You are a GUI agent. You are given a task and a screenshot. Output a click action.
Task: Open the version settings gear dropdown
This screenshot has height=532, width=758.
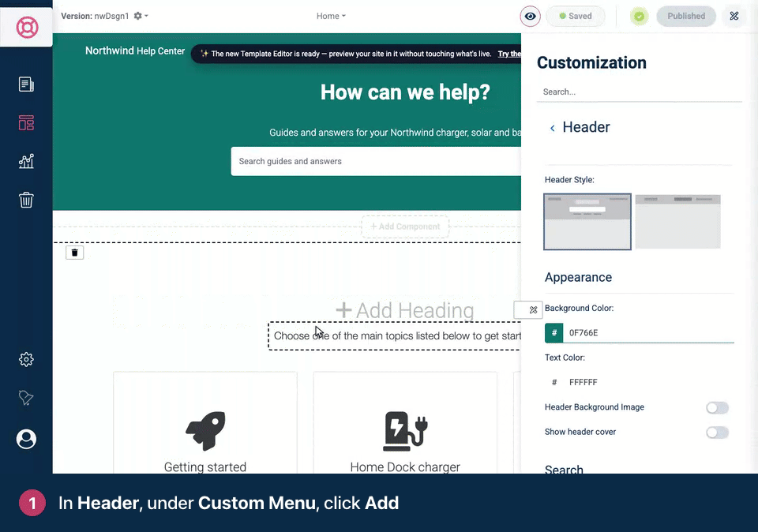pos(141,16)
